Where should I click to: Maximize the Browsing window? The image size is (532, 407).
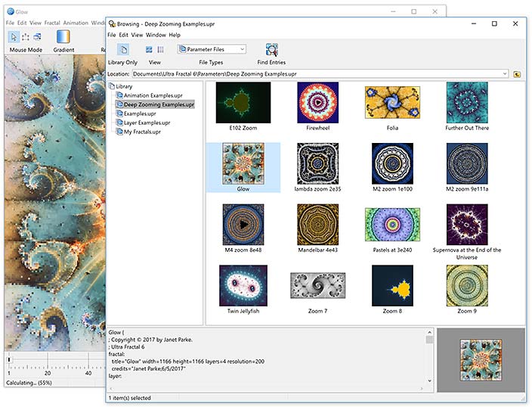pyautogui.click(x=494, y=23)
